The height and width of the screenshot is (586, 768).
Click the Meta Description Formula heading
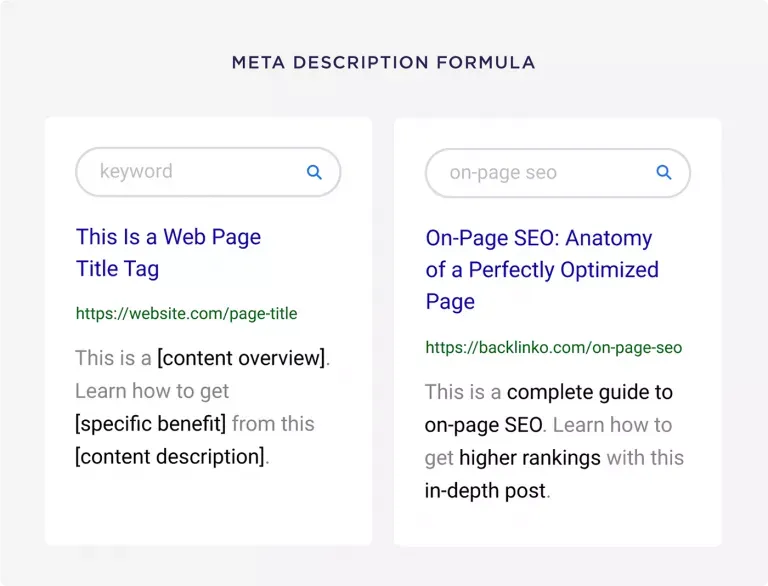384,63
